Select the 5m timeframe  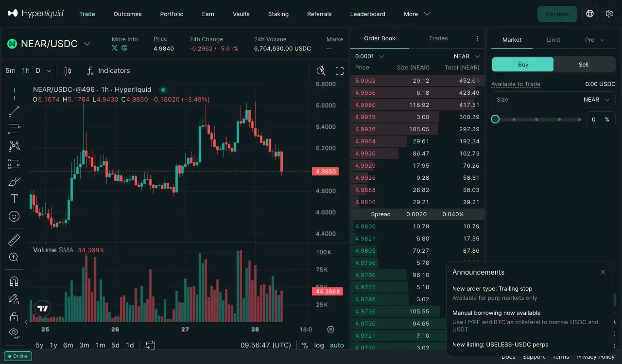click(x=10, y=71)
